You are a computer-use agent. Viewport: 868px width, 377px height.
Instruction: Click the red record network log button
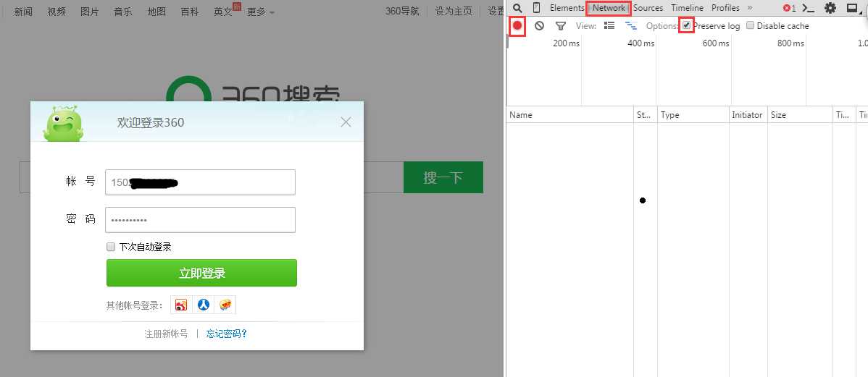pyautogui.click(x=517, y=25)
